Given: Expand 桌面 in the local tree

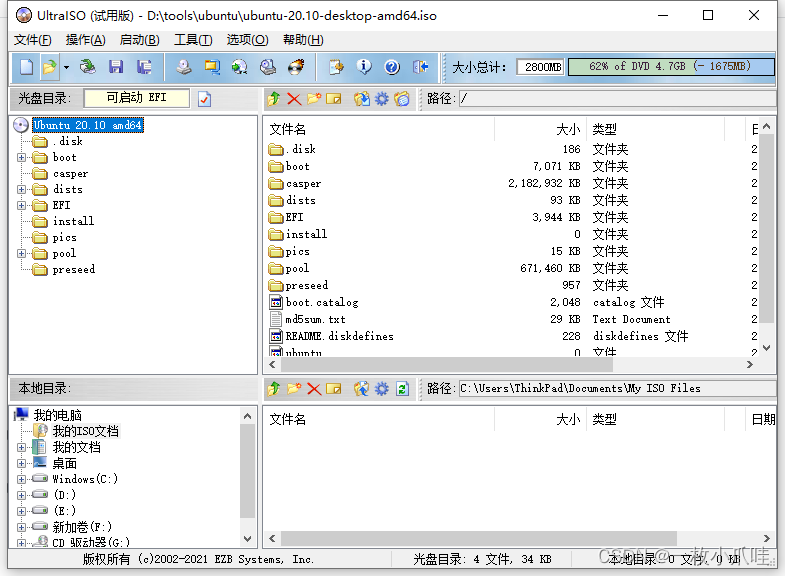Looking at the screenshot, I should (x=22, y=463).
